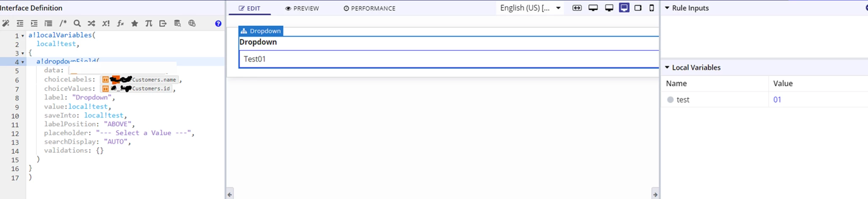Click the comment out (/*) toolbar icon
868x199 pixels.
[x=63, y=24]
